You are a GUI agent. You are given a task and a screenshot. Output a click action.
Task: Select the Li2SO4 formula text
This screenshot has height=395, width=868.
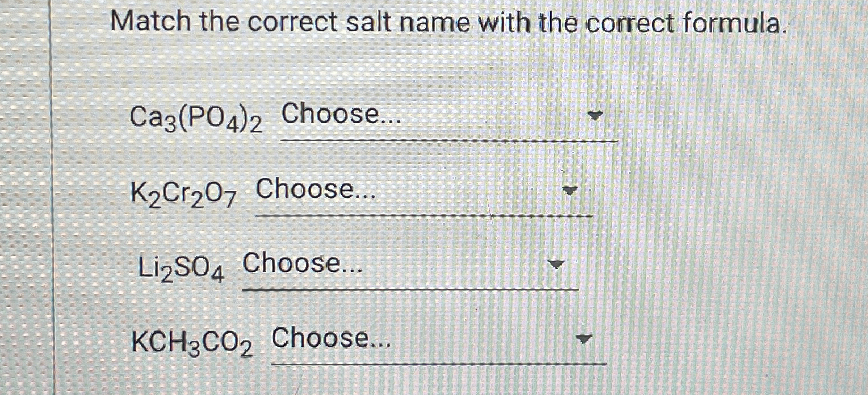pyautogui.click(x=182, y=268)
